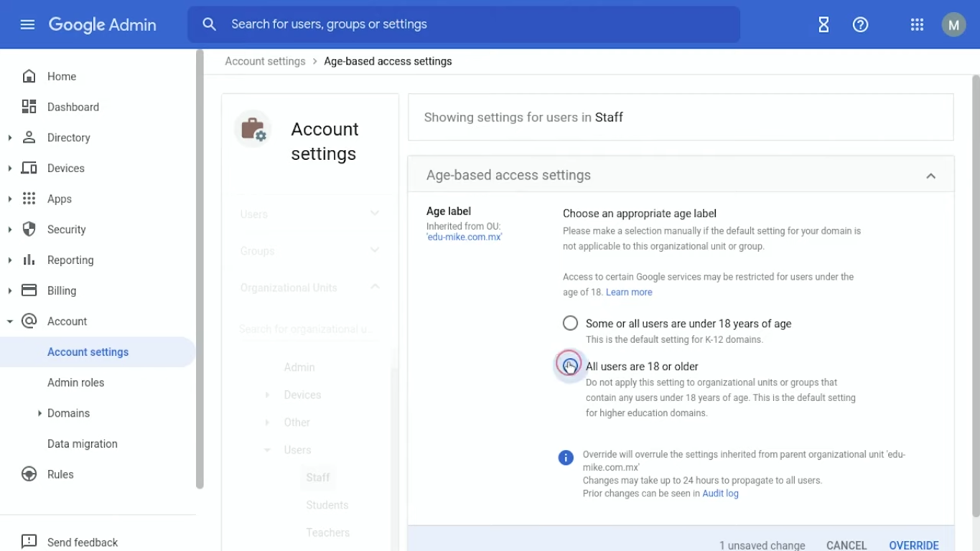The image size is (980, 551).
Task: Click the OVERRIDE button
Action: pyautogui.click(x=913, y=545)
